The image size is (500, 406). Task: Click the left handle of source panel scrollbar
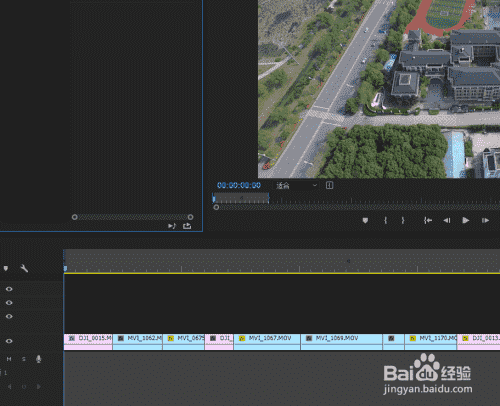coord(75,217)
